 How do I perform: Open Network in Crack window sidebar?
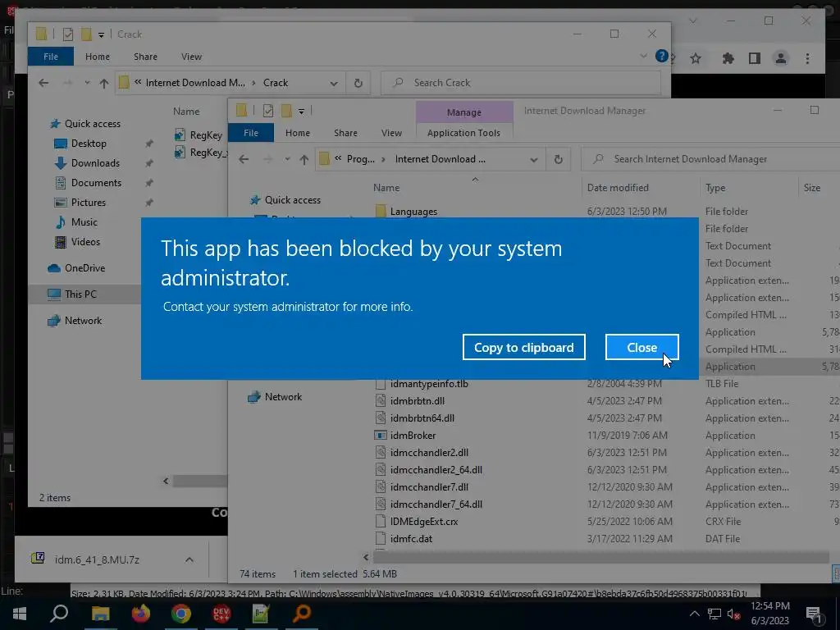coord(83,321)
